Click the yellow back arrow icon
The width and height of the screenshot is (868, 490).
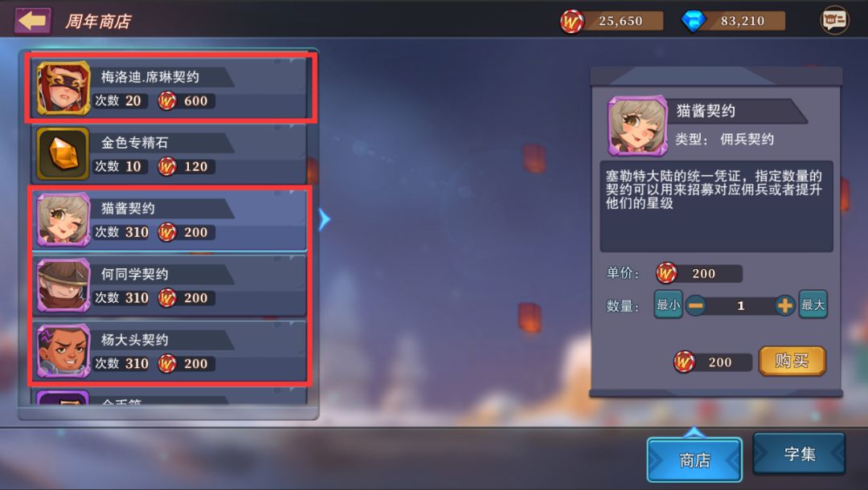tap(32, 21)
